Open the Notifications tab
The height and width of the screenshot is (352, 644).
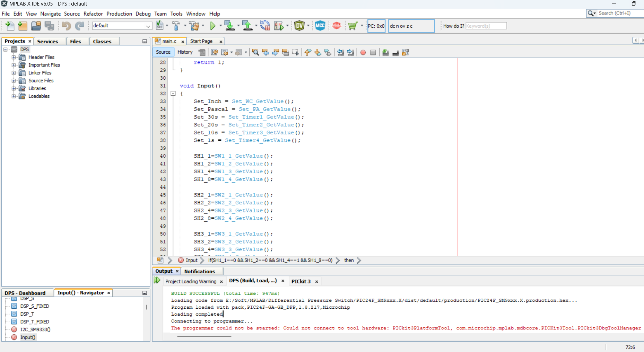(x=199, y=271)
